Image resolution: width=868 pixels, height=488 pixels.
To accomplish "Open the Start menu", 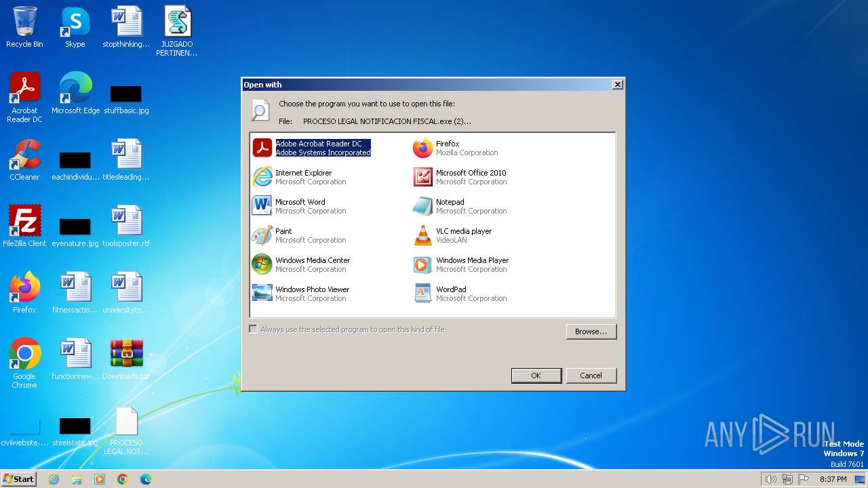I will [x=18, y=479].
